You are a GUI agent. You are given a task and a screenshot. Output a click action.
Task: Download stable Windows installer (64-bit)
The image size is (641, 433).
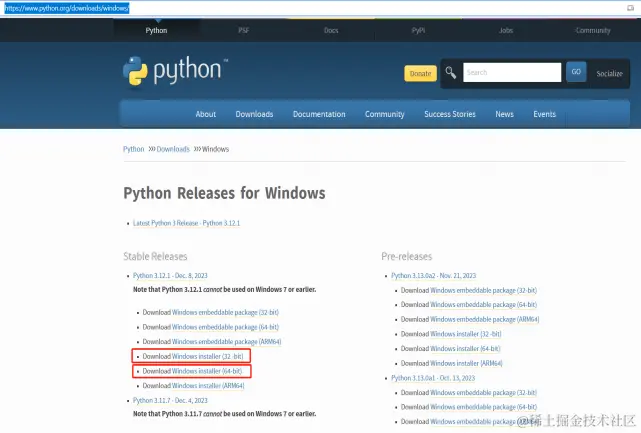(207, 371)
